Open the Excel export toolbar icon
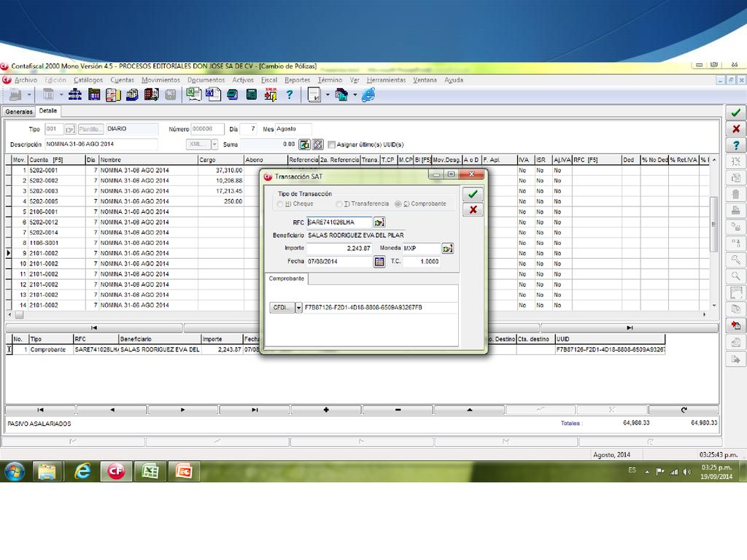 click(x=193, y=94)
